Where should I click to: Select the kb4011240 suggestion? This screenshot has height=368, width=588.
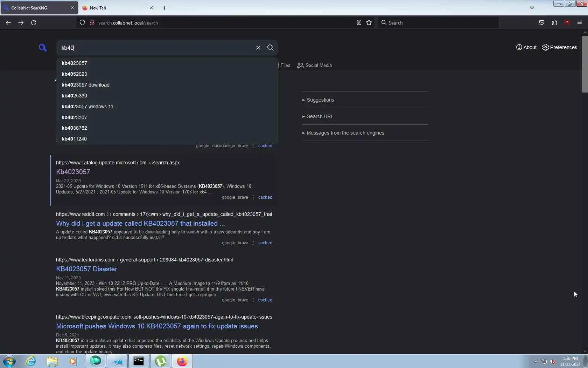point(167,139)
